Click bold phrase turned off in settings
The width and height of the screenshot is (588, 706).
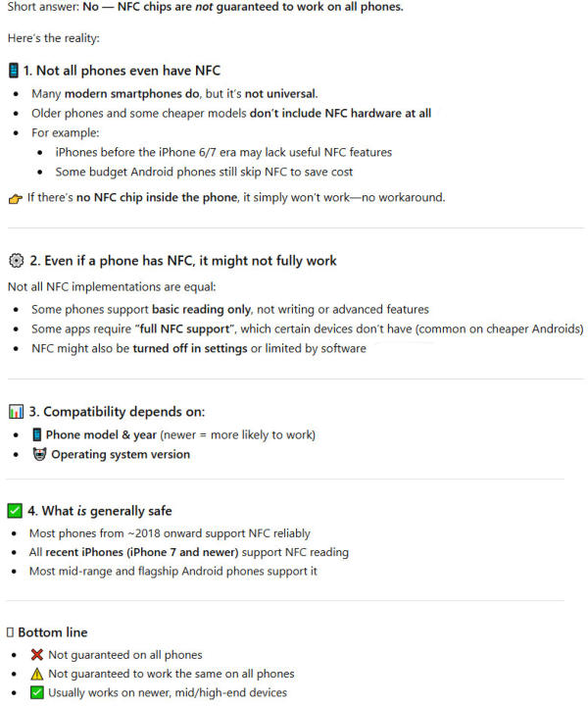point(190,348)
